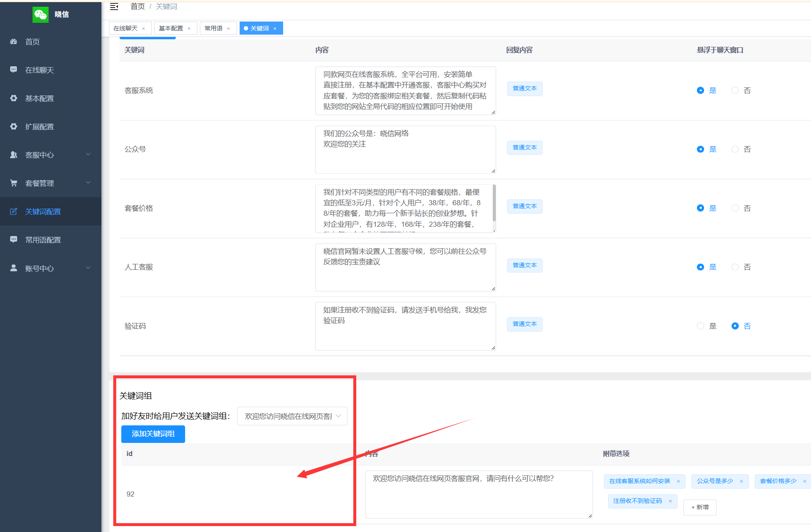Image resolution: width=811 pixels, height=532 pixels.
Task: Click inside the 公众号 content textarea
Action: [x=405, y=149]
